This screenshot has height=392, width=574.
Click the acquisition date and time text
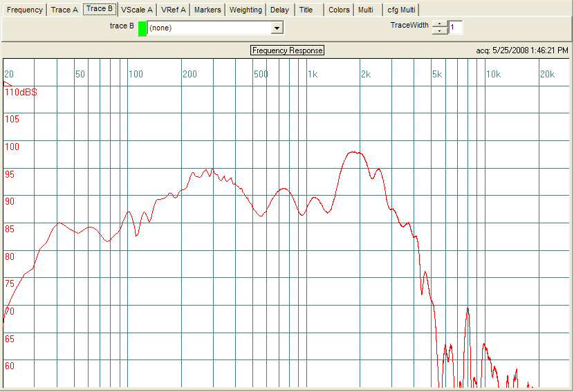522,50
